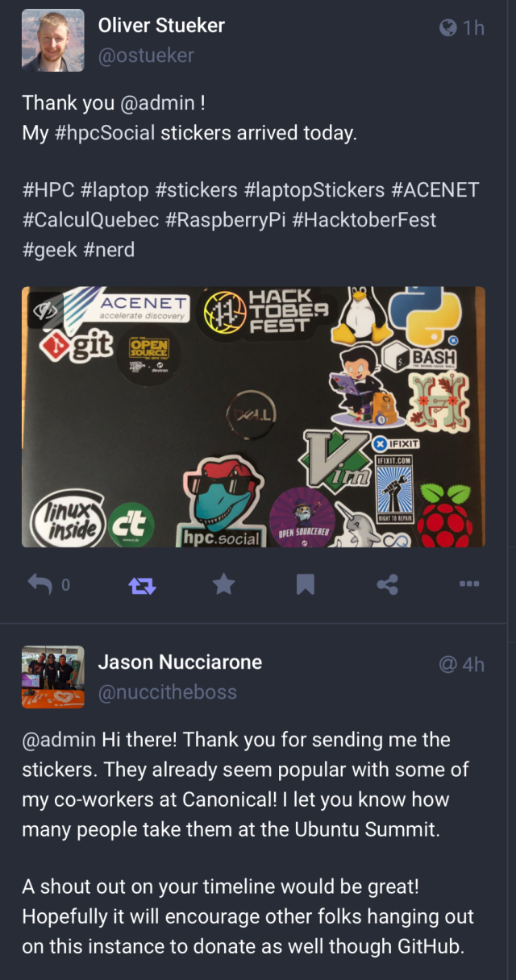Open @admin mention in Jason's post
The height and width of the screenshot is (980, 516).
60,739
